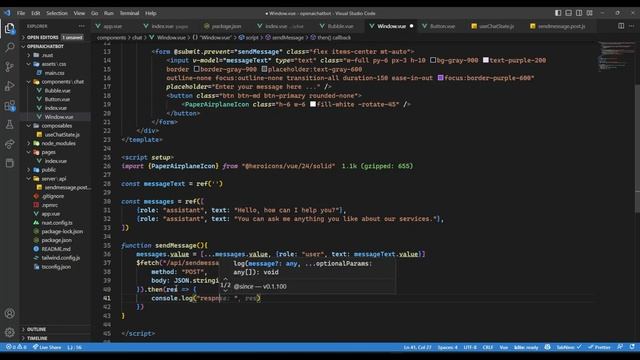
Task: Open the Extensions view
Action: [9, 105]
